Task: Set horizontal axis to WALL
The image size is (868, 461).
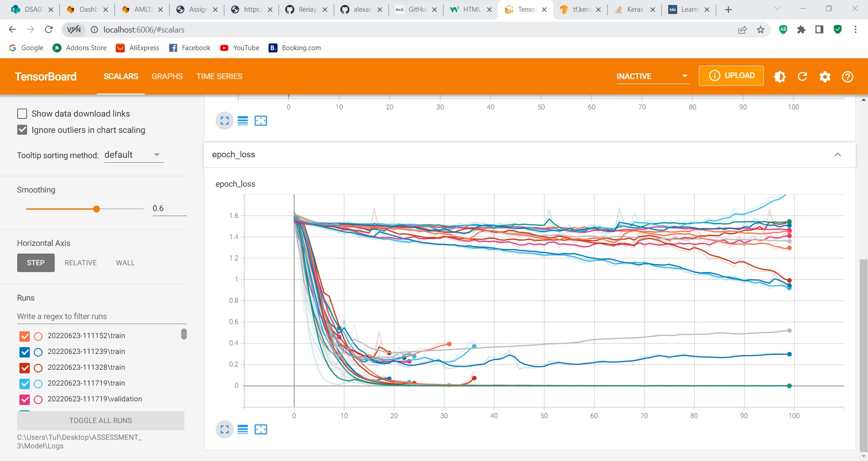Action: pyautogui.click(x=125, y=263)
